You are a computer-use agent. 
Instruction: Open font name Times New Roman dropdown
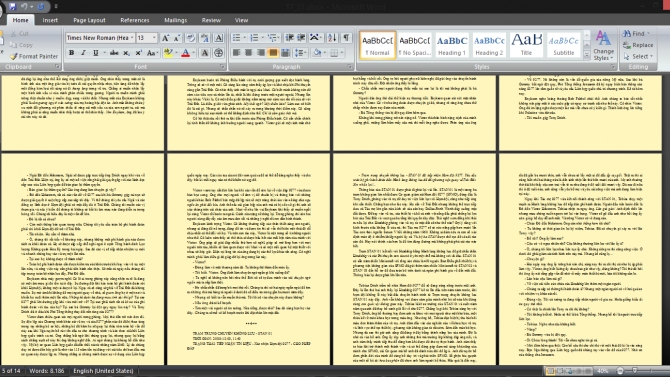[x=132, y=38]
